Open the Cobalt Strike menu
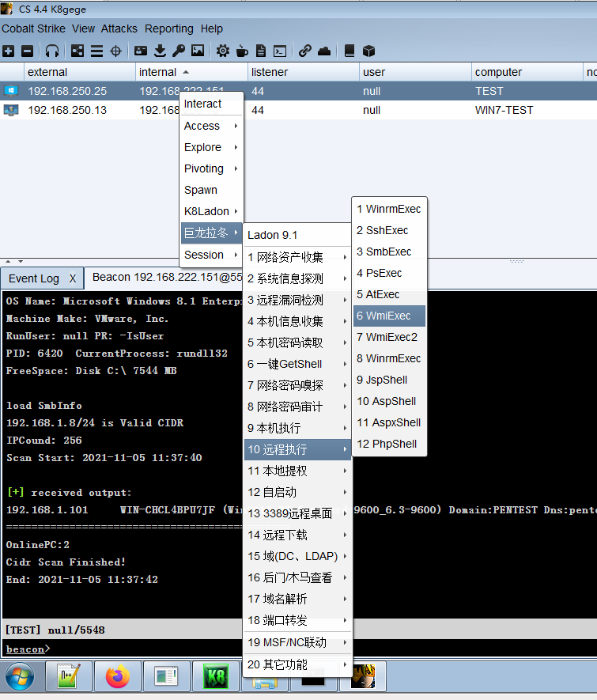Image resolution: width=597 pixels, height=700 pixels. point(33,28)
